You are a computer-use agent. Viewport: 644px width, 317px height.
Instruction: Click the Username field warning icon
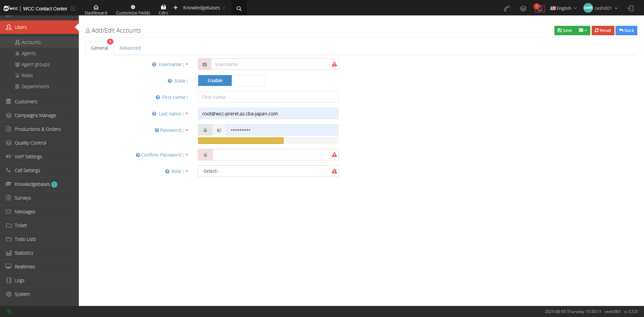(x=334, y=64)
